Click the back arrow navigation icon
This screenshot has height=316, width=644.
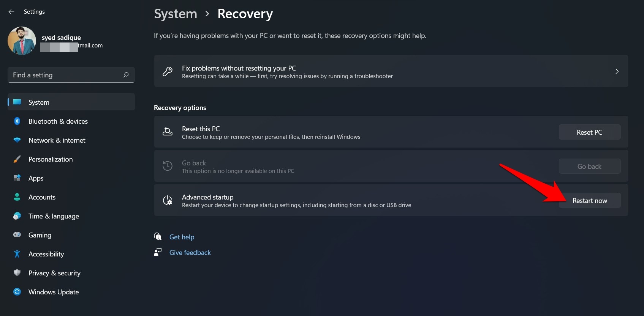click(11, 11)
